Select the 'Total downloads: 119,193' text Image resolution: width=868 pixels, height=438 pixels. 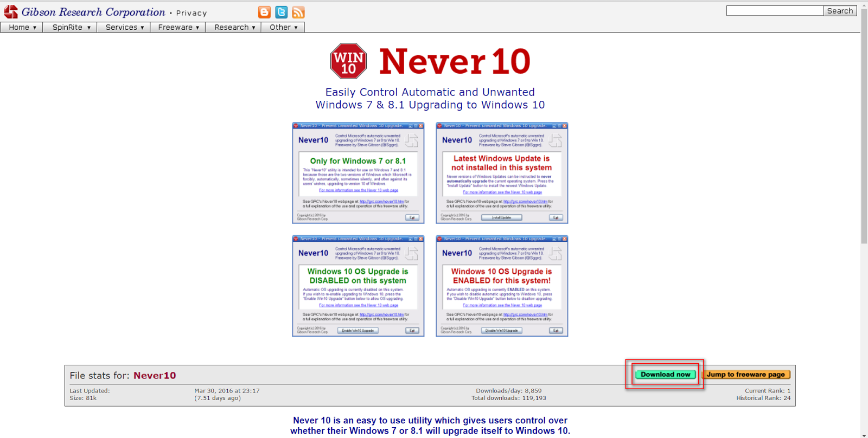tap(509, 398)
